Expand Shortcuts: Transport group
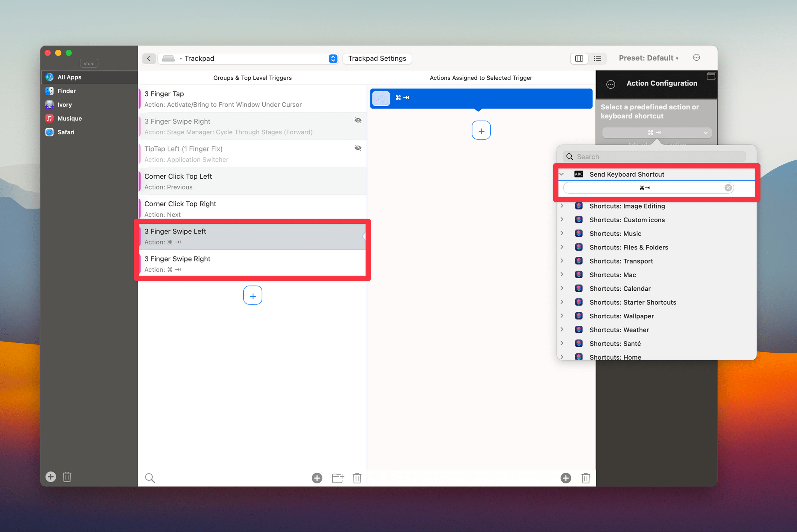 (x=562, y=261)
